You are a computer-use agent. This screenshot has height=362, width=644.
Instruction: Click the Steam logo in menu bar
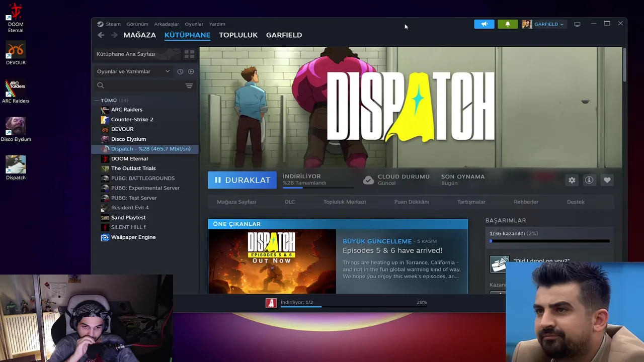pos(100,24)
